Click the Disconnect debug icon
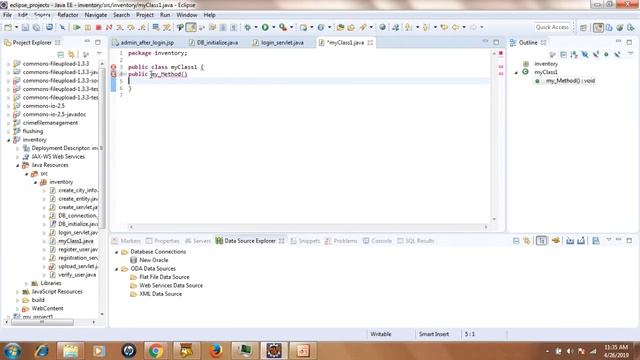This screenshot has width=640, height=360. coord(109,27)
